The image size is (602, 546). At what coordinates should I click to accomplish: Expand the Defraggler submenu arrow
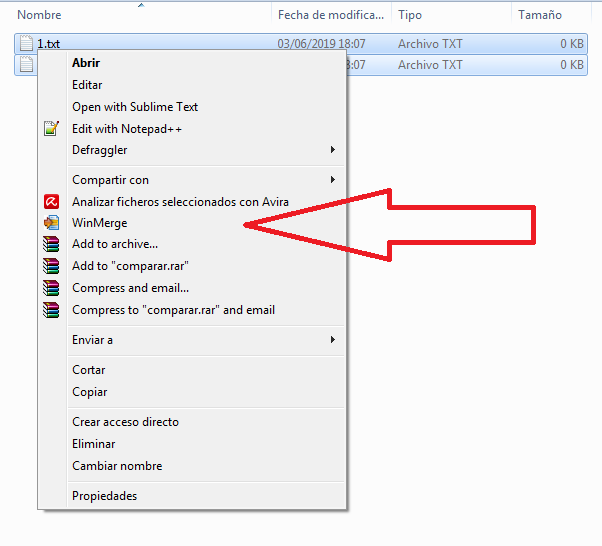pos(333,150)
